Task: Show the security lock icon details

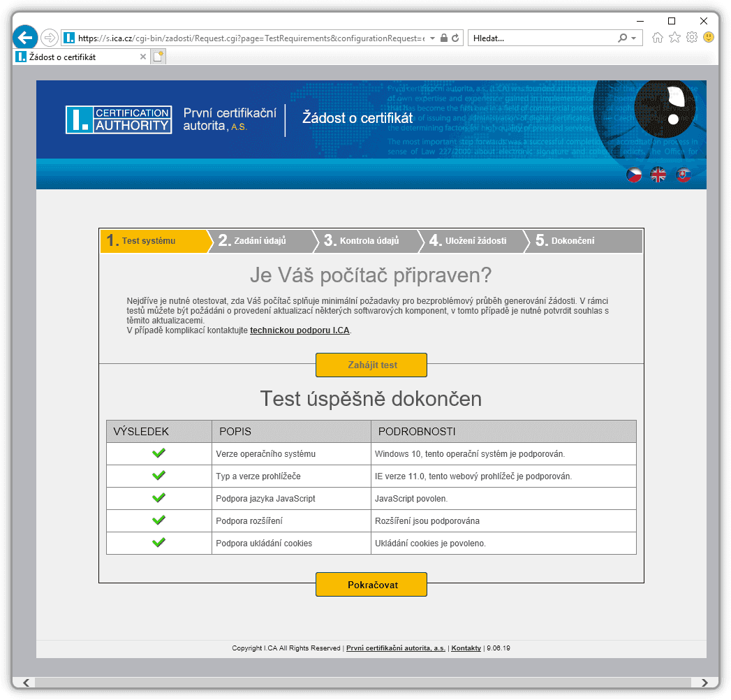Action: coord(444,38)
